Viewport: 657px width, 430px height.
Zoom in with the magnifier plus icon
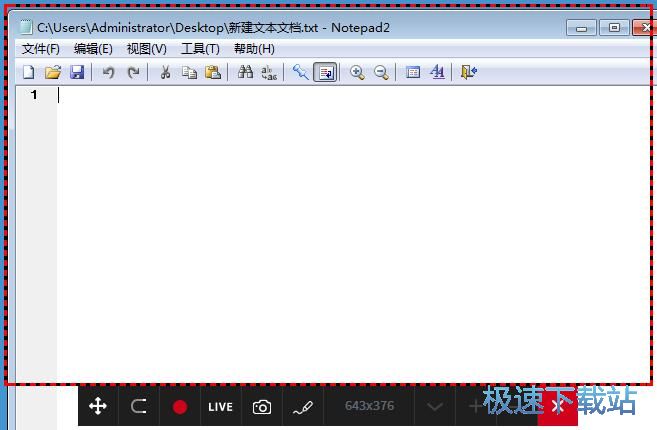click(357, 72)
